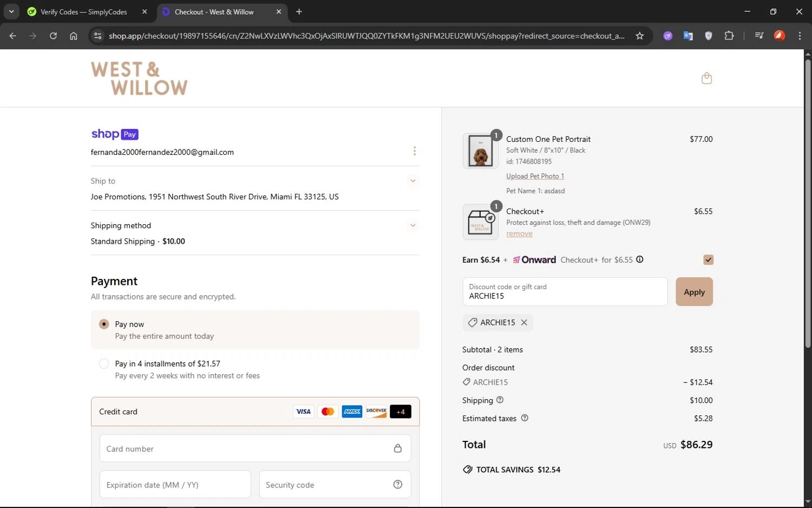Select Pay in 4 installments radio
Image resolution: width=812 pixels, height=508 pixels.
[x=104, y=363]
